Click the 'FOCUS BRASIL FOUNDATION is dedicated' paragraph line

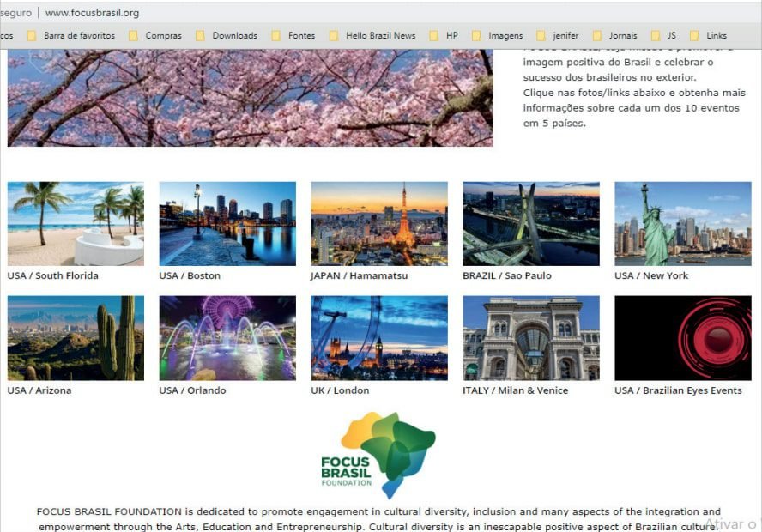click(x=378, y=511)
